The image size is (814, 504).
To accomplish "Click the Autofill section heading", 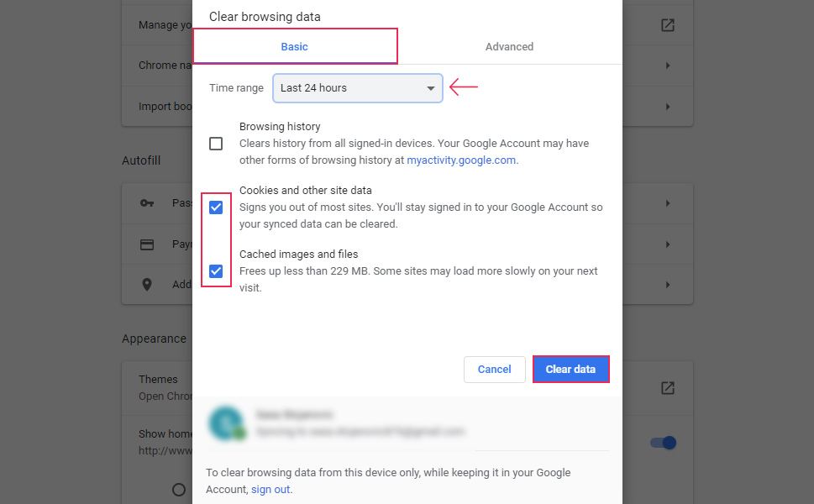I will pos(141,160).
